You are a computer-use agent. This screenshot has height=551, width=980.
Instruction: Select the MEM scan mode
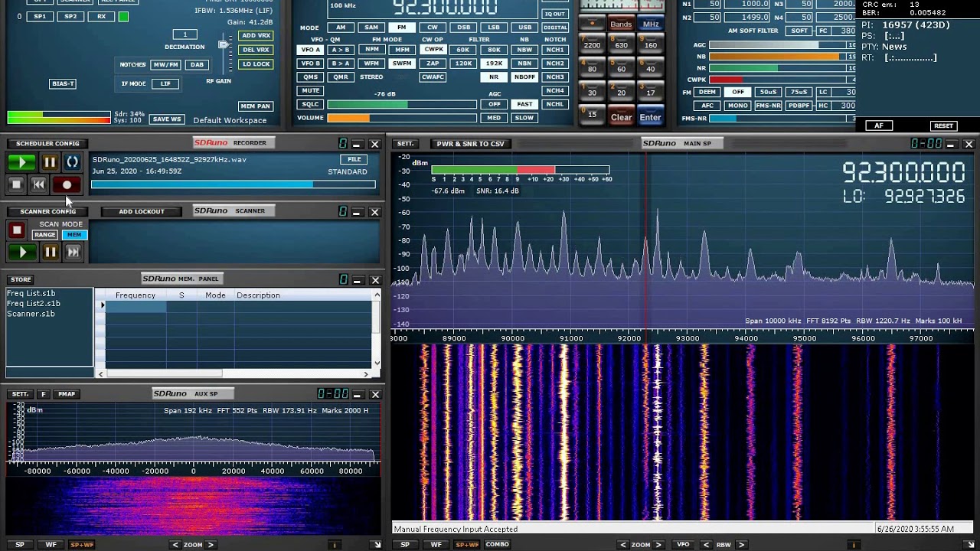coord(73,235)
